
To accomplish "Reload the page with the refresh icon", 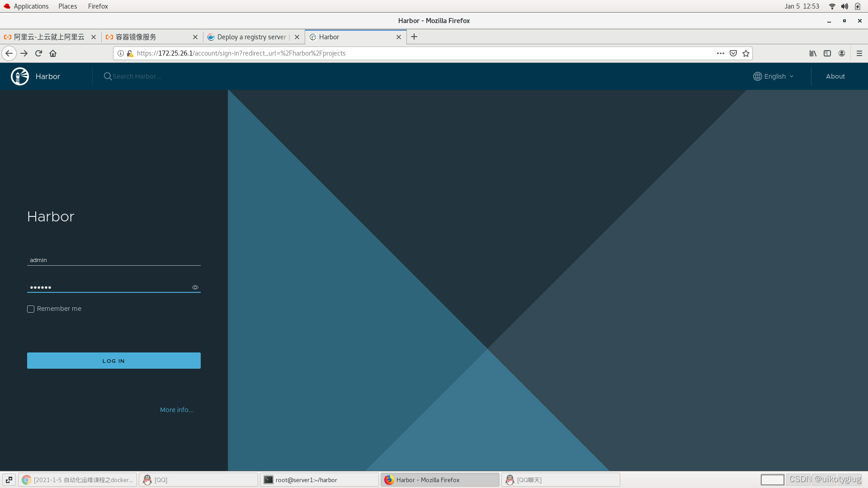I will tap(38, 53).
